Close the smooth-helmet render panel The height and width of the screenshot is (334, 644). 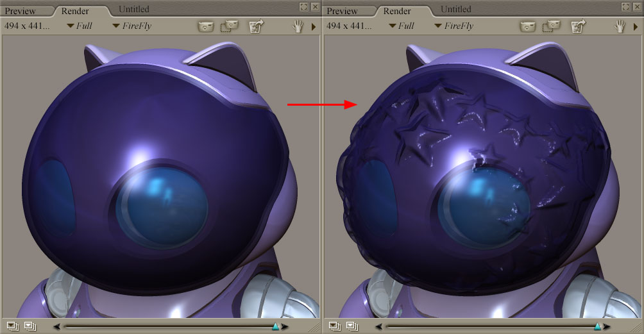[315, 6]
